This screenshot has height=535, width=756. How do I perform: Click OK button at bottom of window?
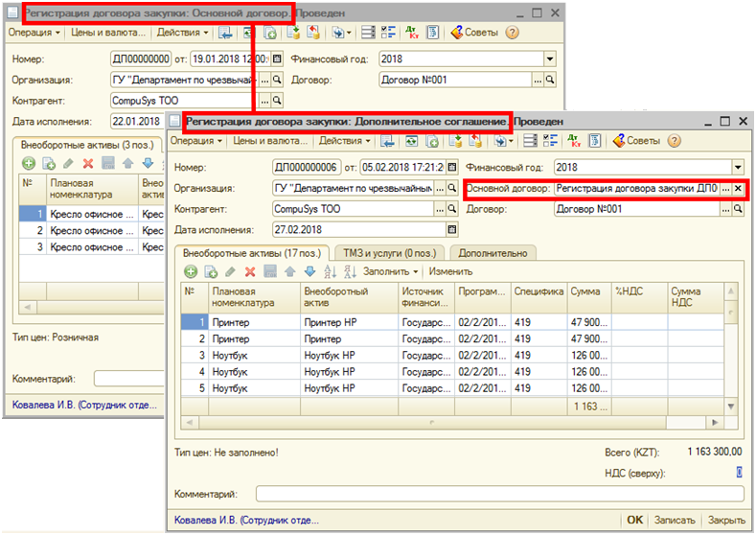(x=634, y=520)
